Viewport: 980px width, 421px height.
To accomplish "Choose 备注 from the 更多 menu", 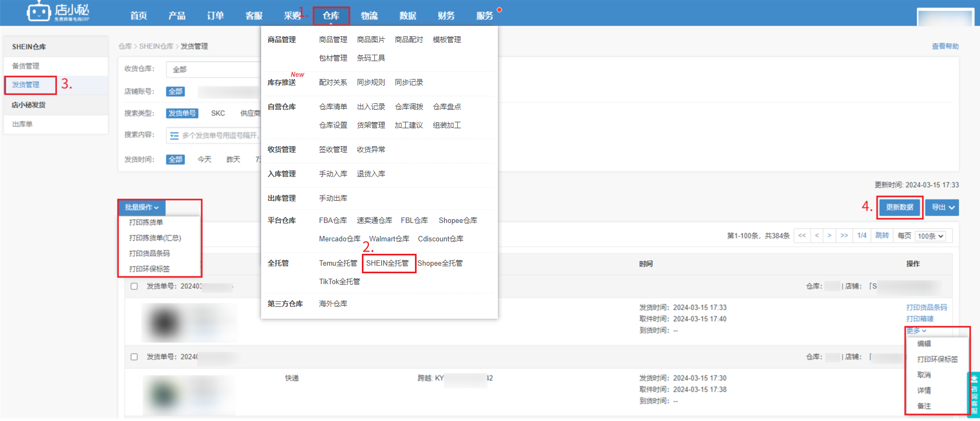I will [x=924, y=406].
